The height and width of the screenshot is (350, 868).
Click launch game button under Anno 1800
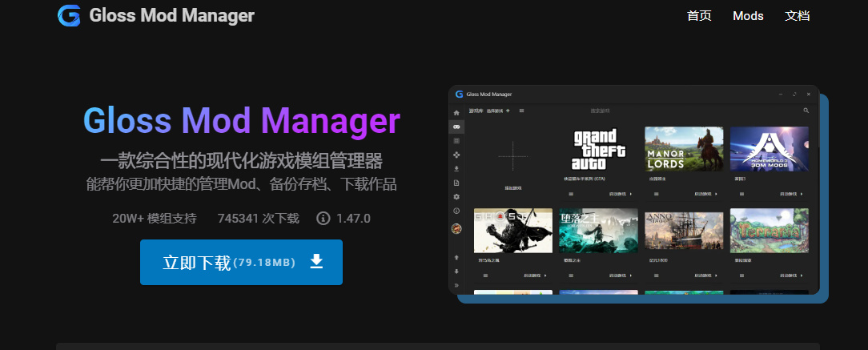pos(705,276)
